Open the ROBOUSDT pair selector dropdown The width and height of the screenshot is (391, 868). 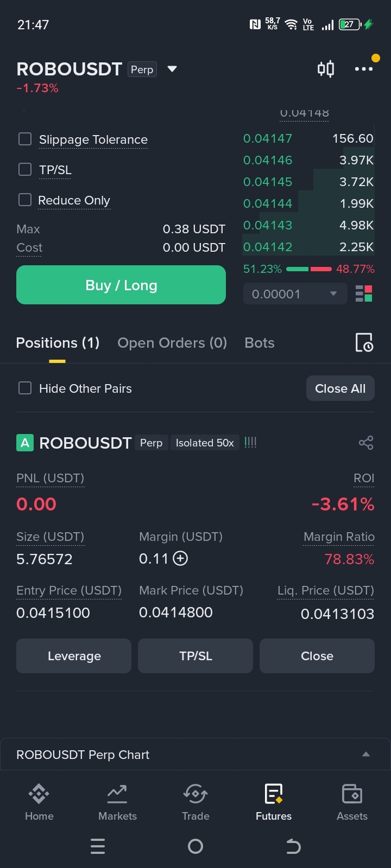click(172, 69)
